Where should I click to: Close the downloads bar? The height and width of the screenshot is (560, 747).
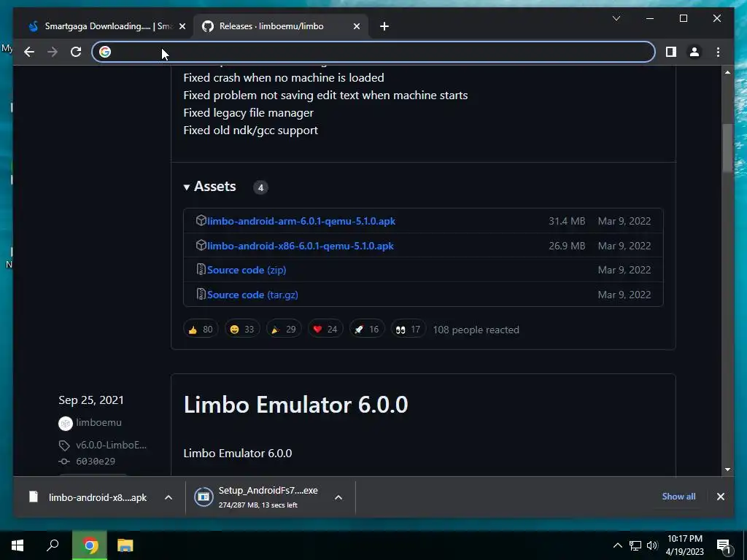pos(720,497)
